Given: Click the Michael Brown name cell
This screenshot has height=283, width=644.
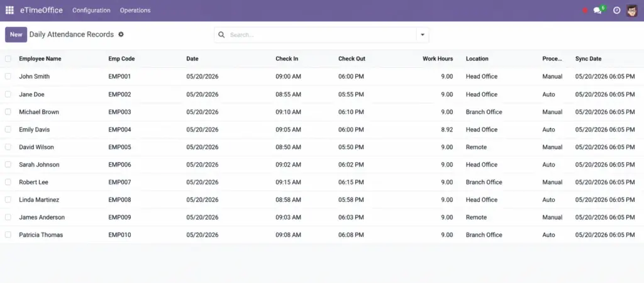Looking at the screenshot, I should 39,112.
